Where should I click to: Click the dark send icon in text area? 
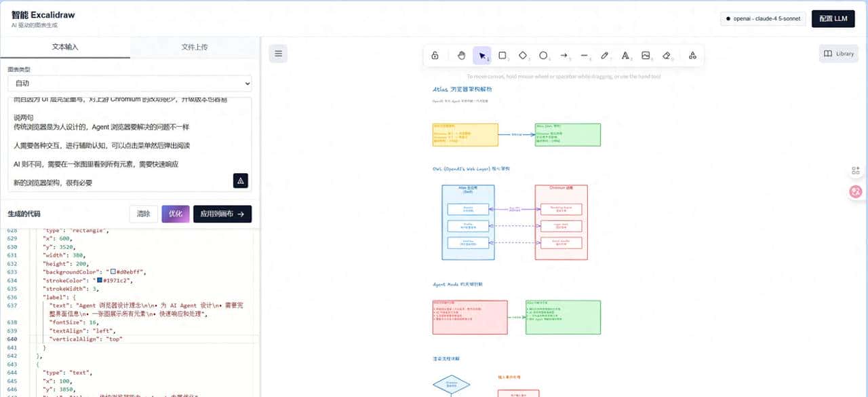(x=240, y=181)
